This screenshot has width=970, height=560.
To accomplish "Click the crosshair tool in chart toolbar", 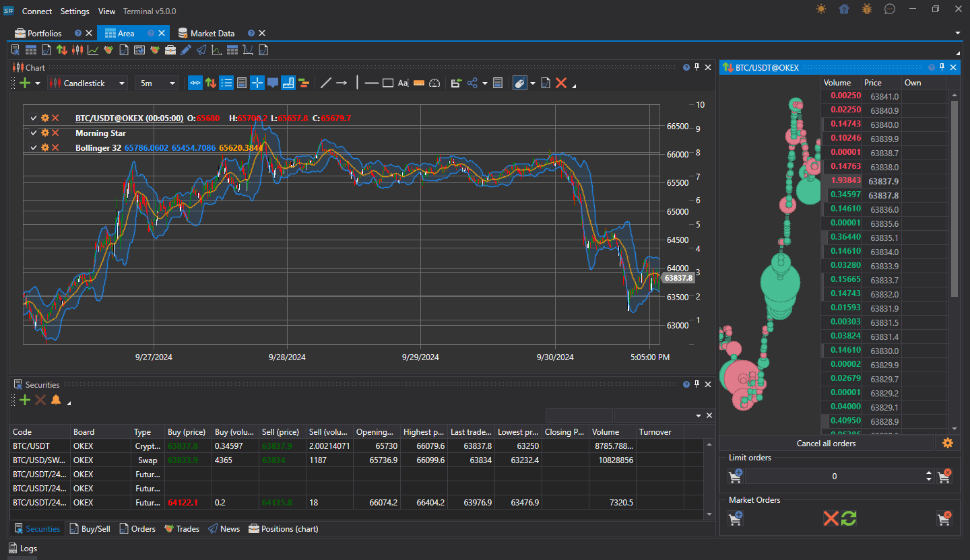I will 257,83.
